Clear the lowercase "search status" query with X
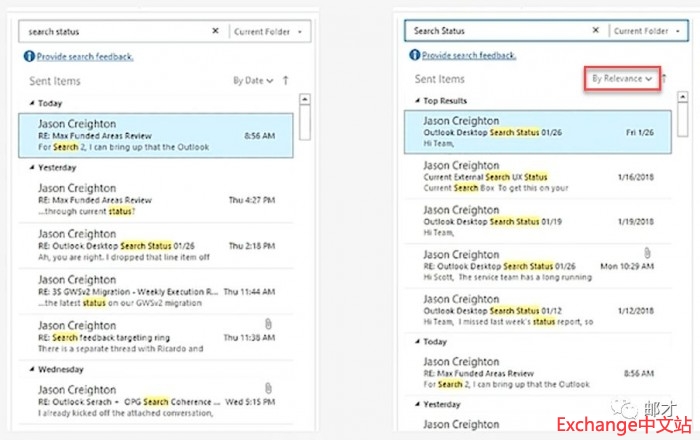This screenshot has height=440, width=700. click(215, 32)
